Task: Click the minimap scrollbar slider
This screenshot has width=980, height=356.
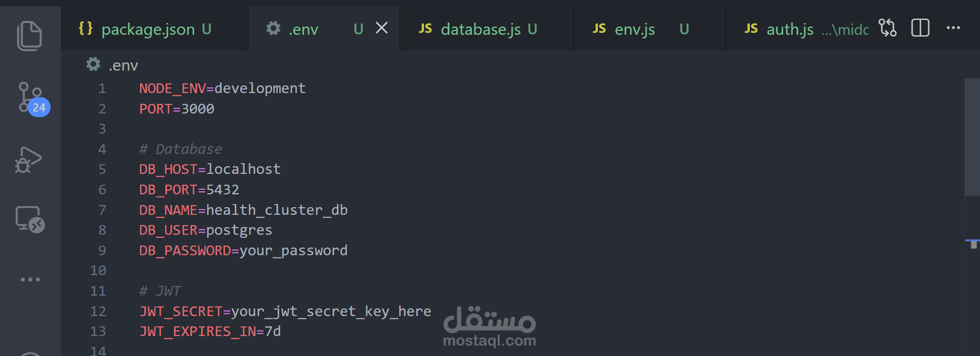Action: click(972, 137)
